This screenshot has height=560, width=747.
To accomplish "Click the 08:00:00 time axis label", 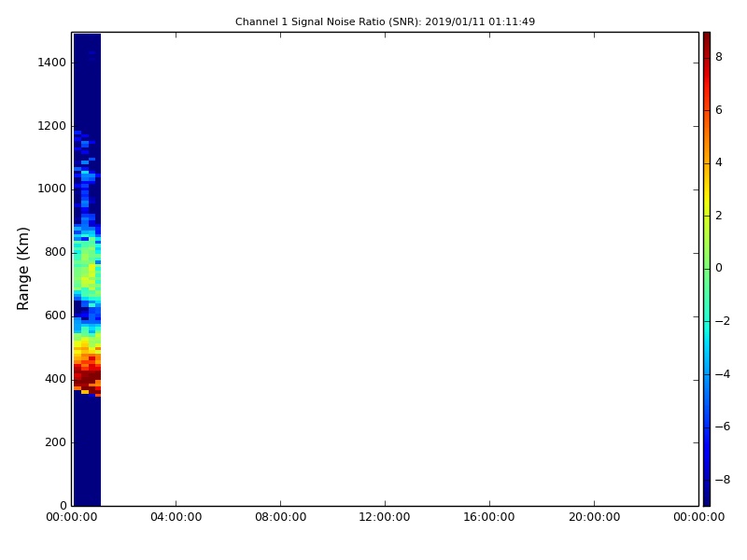I will pos(281,517).
